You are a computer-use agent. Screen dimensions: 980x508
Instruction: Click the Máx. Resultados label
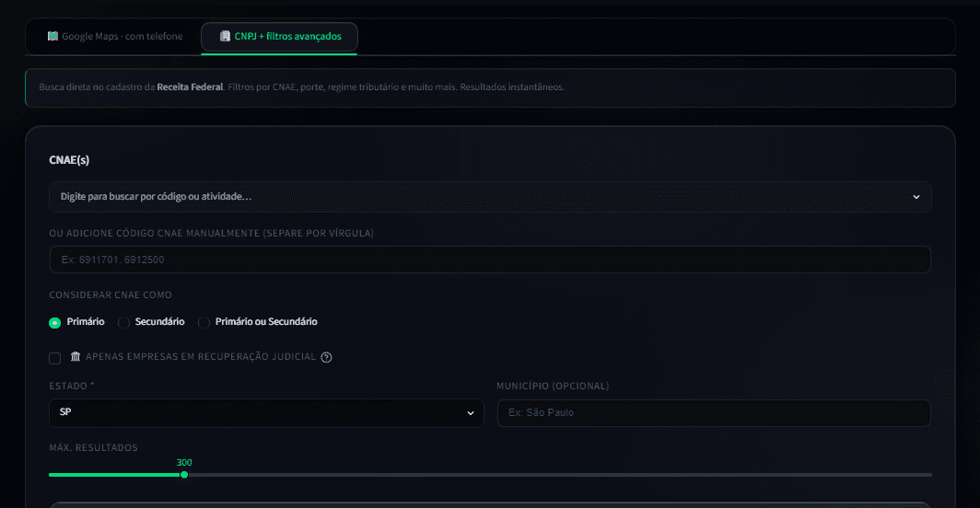coord(94,447)
